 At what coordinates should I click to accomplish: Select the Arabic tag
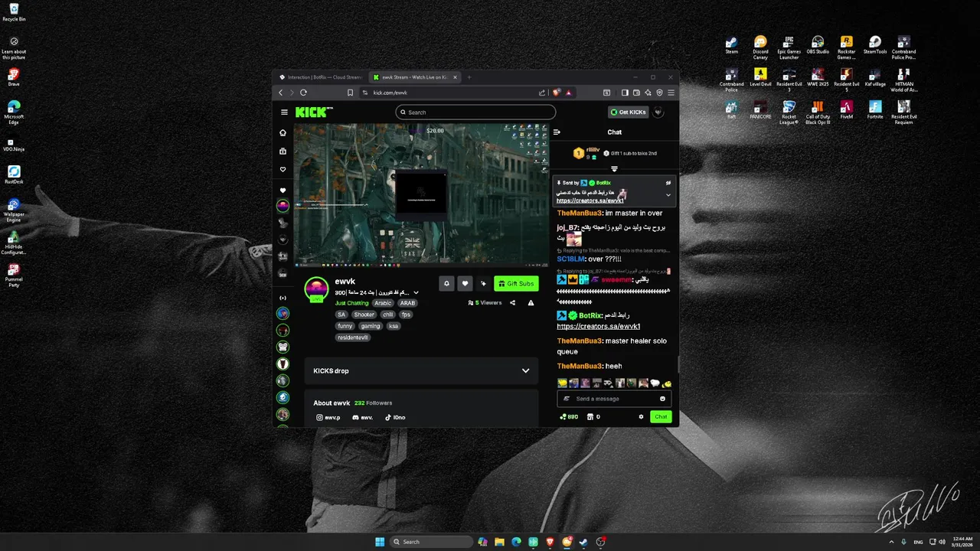click(383, 303)
